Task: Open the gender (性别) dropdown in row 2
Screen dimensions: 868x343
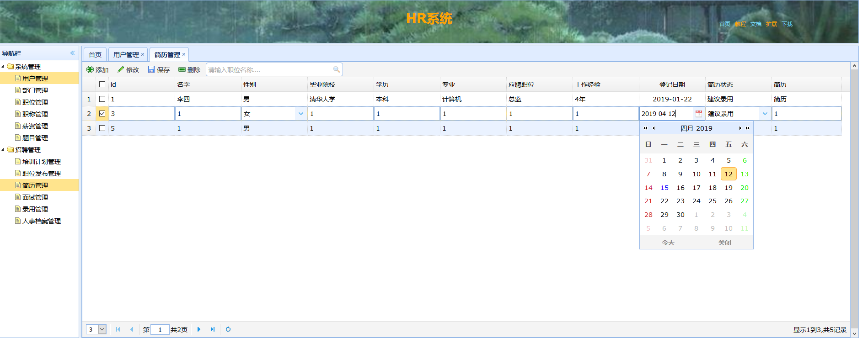Action: tap(300, 114)
